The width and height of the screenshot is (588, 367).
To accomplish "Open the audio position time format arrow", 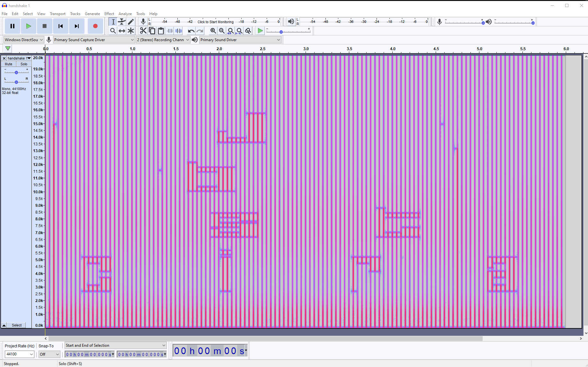I will pos(246,350).
